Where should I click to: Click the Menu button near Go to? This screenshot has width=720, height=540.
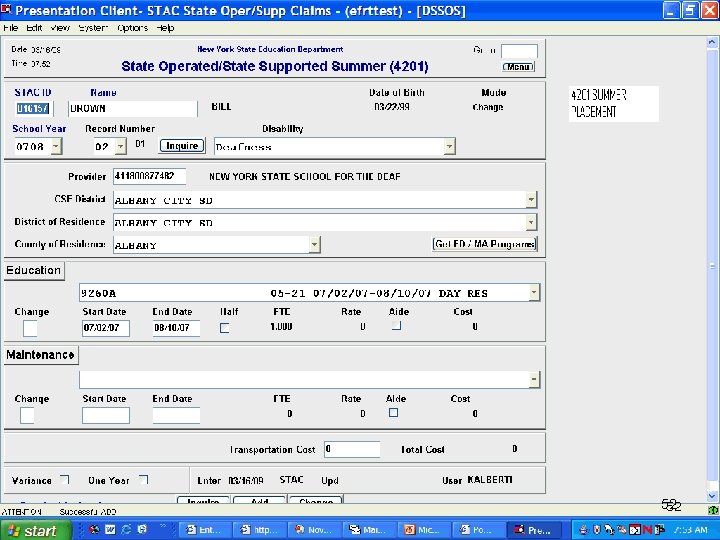(x=518, y=67)
